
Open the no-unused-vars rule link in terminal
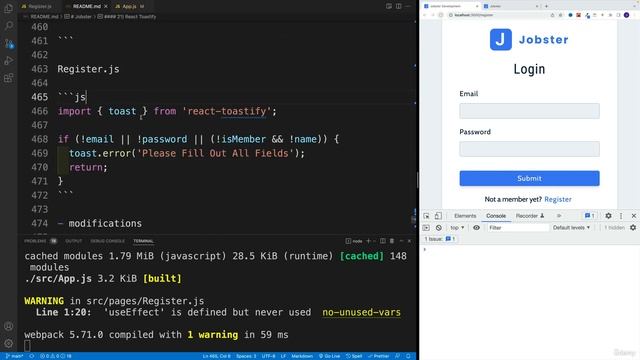pyautogui.click(x=361, y=312)
